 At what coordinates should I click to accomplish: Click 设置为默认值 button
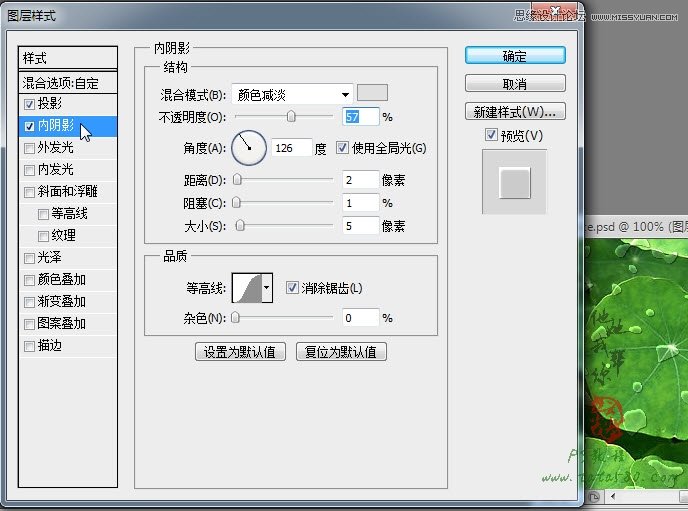(x=240, y=352)
